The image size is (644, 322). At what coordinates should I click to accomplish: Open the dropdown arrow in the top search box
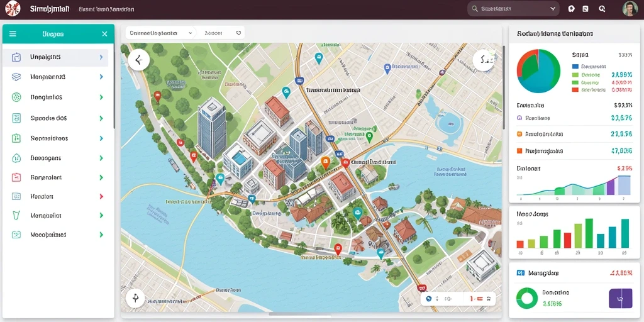(x=552, y=9)
